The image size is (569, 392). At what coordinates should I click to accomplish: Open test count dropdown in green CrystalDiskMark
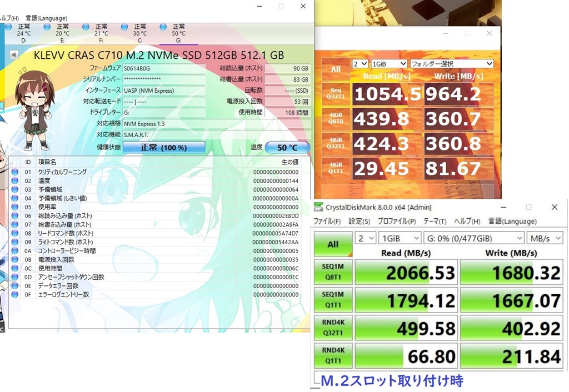tap(365, 238)
